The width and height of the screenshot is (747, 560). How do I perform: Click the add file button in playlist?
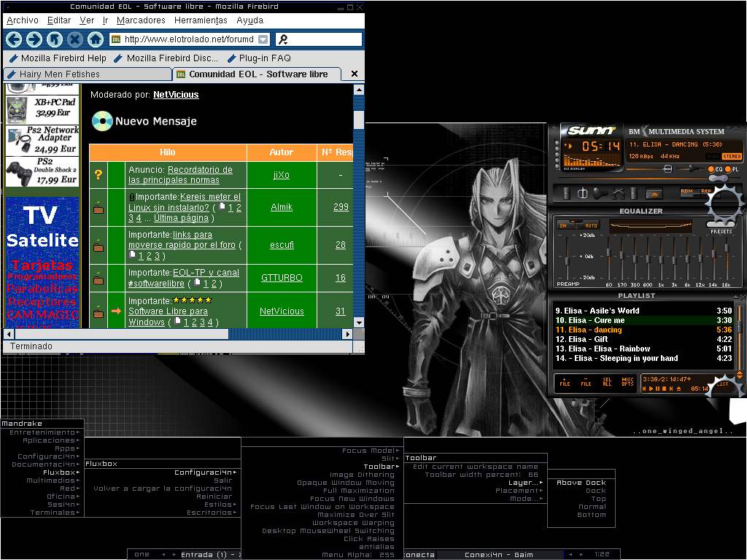[565, 382]
